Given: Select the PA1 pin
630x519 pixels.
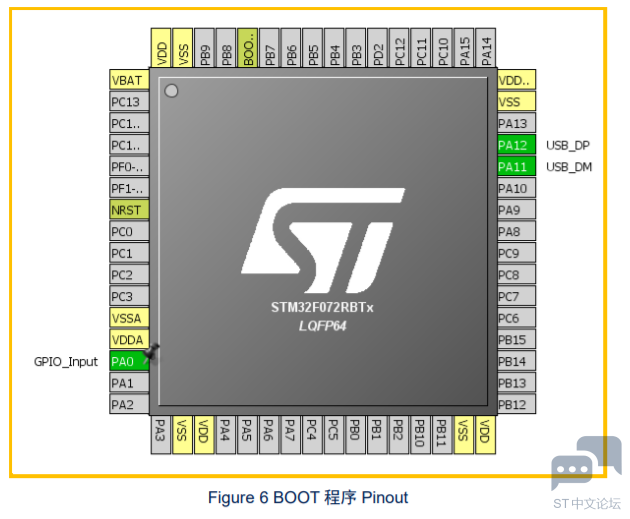Looking at the screenshot, I should [x=129, y=383].
